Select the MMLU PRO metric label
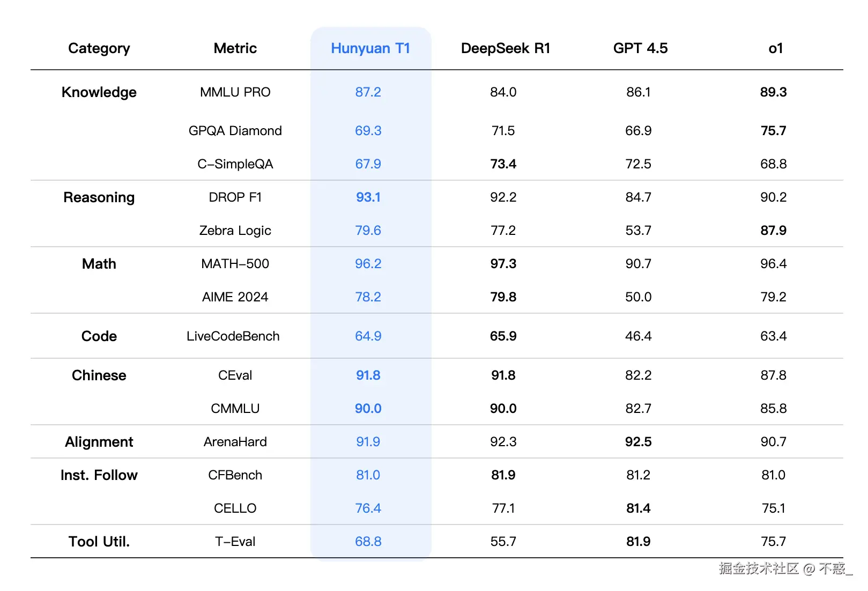The image size is (868, 591). [x=235, y=92]
